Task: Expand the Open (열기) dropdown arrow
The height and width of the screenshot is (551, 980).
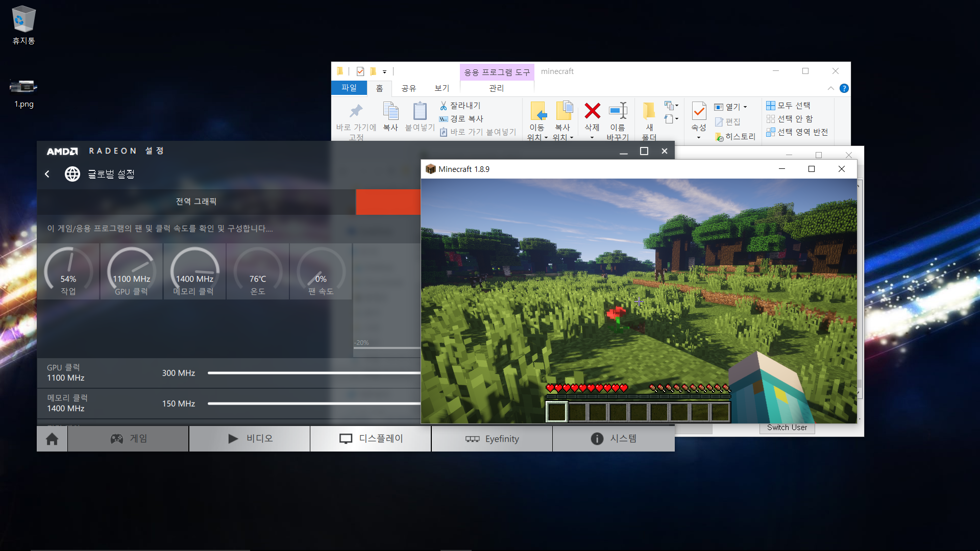Action: pos(745,107)
